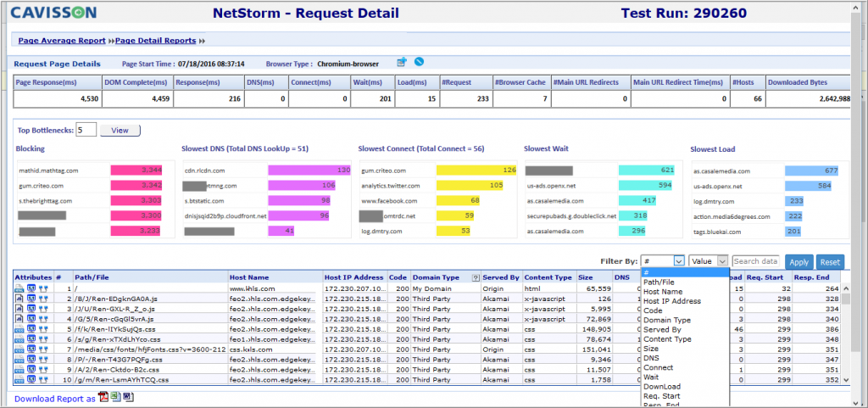This screenshot has width=868, height=408.
Task: Click us-ads.openx.net in Slowest Load list
Action: point(718,187)
